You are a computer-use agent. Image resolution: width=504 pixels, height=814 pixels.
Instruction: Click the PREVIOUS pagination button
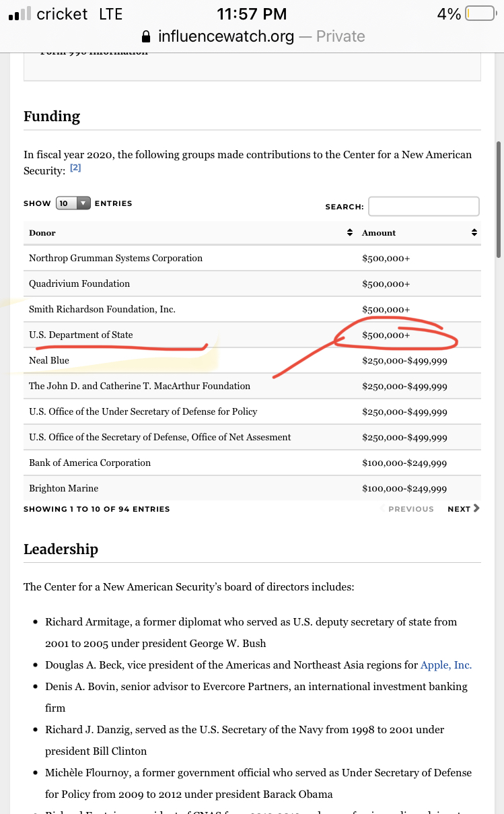point(408,508)
